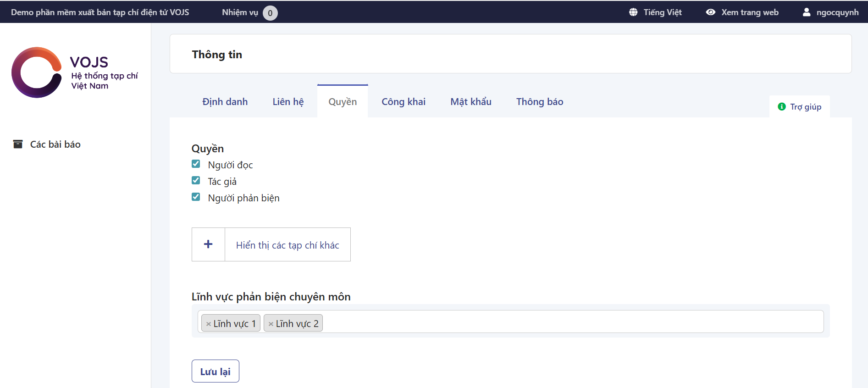868x388 pixels.
Task: Click the archive icon beside Các bài báo
Action: 18,144
